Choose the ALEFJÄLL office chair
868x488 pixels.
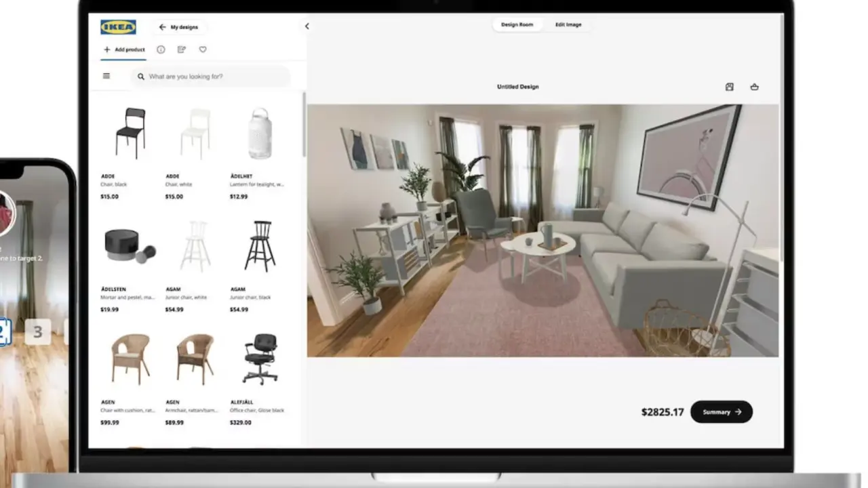pos(260,359)
